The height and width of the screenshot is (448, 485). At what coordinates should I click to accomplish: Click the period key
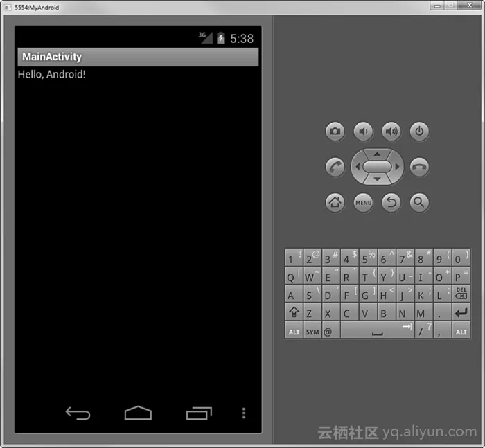tap(442, 312)
